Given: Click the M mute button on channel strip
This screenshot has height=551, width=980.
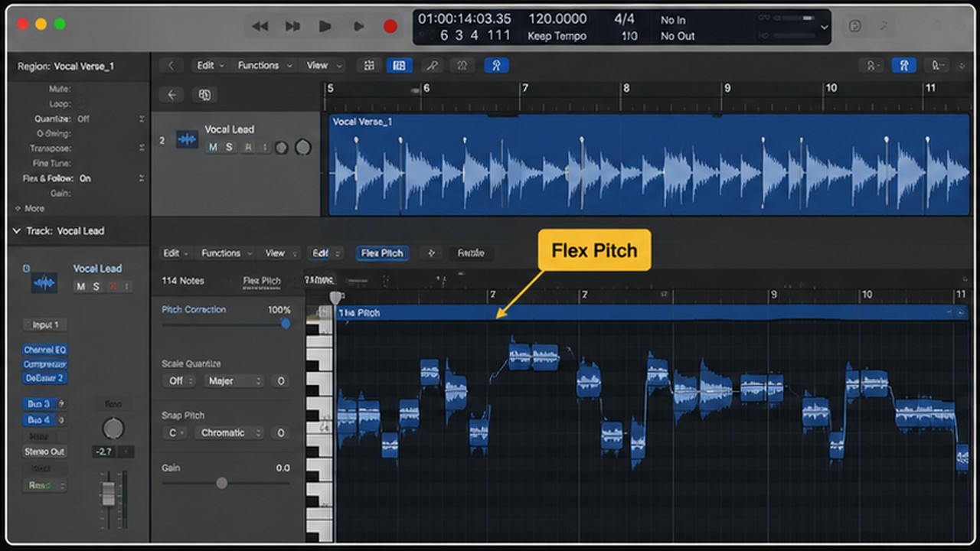Looking at the screenshot, I should [x=80, y=286].
